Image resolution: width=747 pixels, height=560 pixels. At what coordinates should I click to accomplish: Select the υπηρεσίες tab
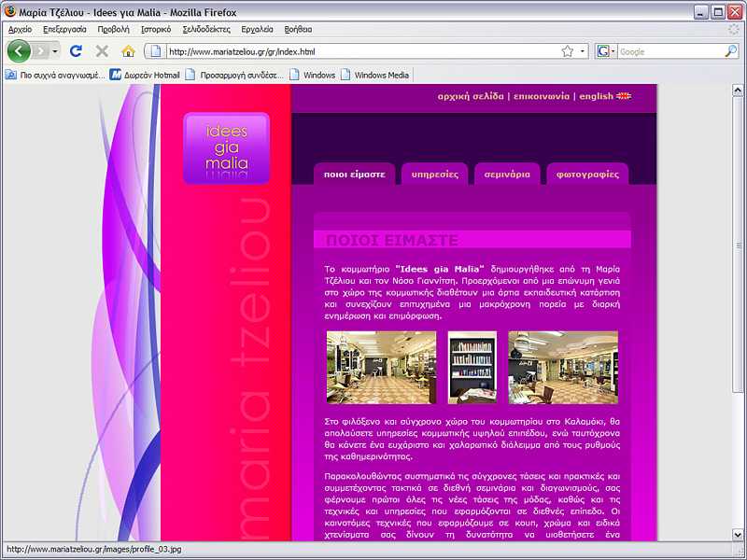[x=435, y=175]
